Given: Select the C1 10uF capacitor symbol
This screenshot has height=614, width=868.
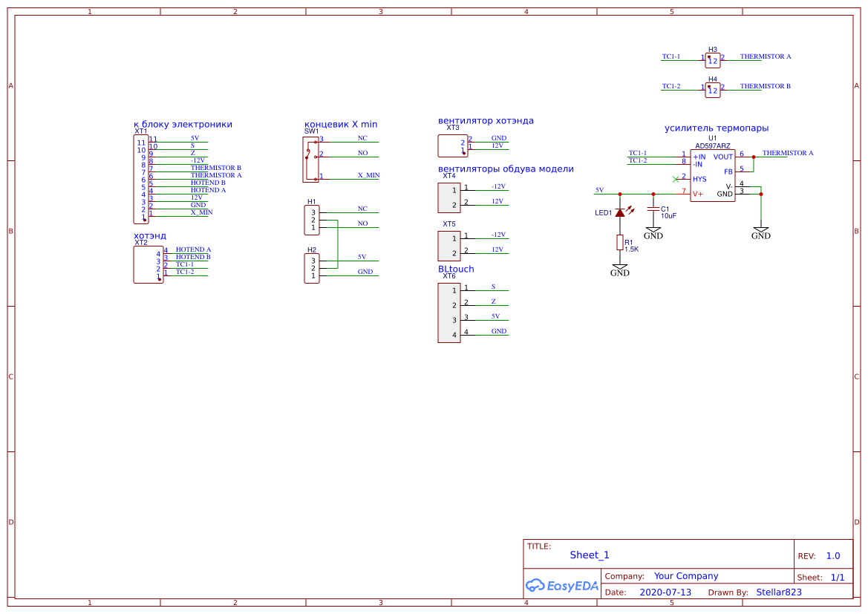Looking at the screenshot, I should 653,209.
